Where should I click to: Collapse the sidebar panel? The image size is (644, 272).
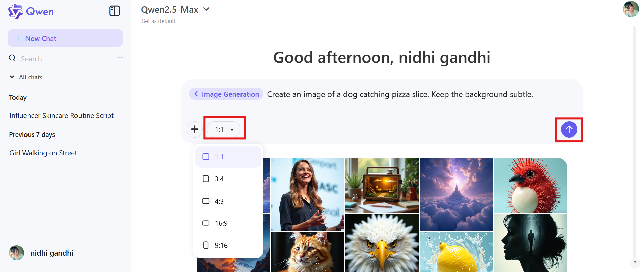pos(114,11)
